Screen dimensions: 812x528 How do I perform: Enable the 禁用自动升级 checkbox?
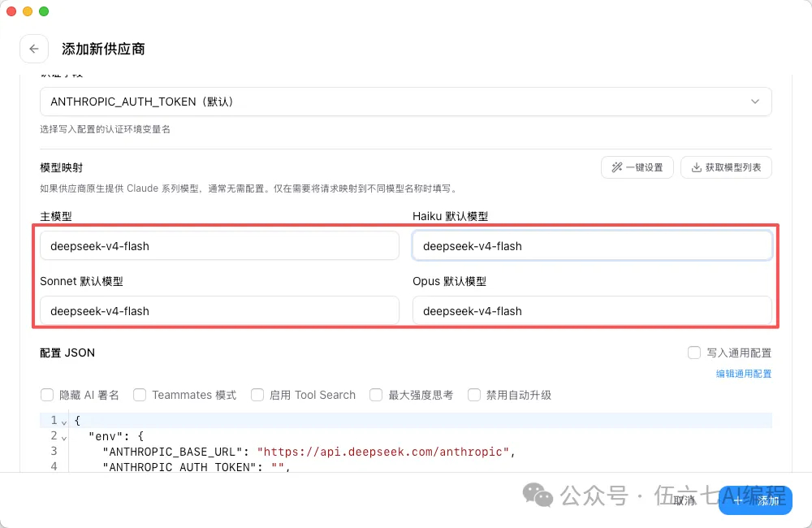(474, 395)
